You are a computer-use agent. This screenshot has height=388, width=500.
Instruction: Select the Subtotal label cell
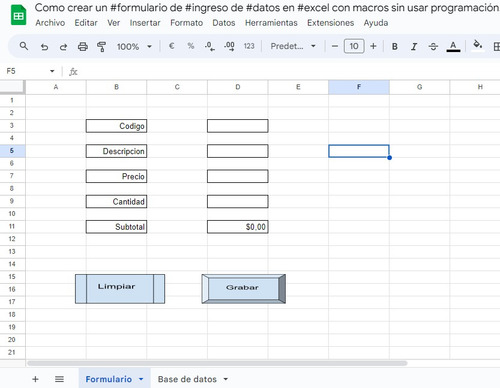point(116,227)
